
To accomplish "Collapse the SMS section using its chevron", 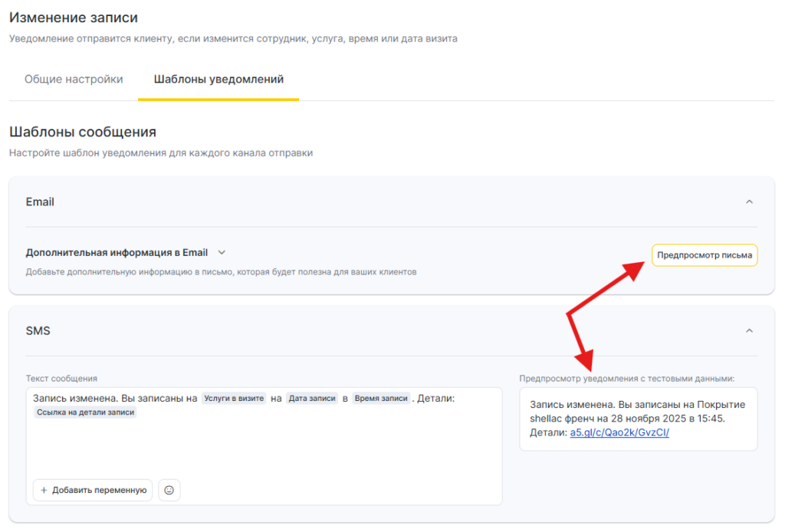I will pos(749,330).
